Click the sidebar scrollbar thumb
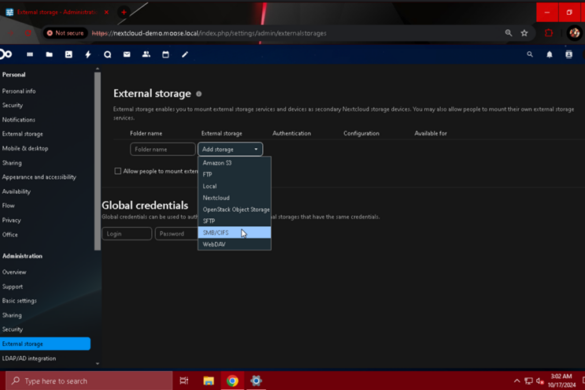Image resolution: width=585 pixels, height=390 pixels. tap(97, 161)
